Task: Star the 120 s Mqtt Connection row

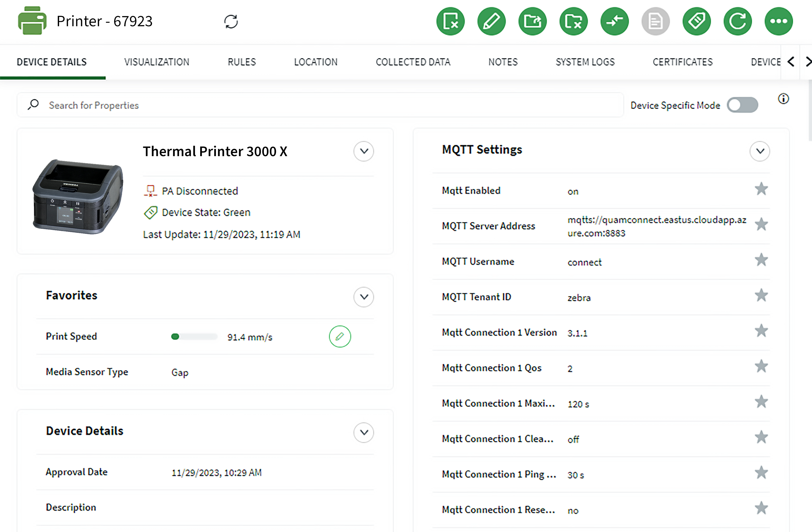Action: [761, 402]
